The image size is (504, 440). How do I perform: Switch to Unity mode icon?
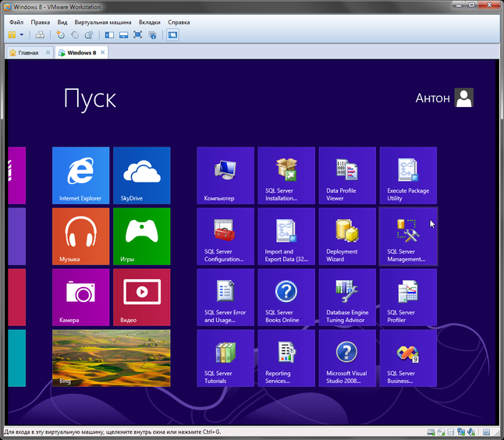click(x=152, y=34)
